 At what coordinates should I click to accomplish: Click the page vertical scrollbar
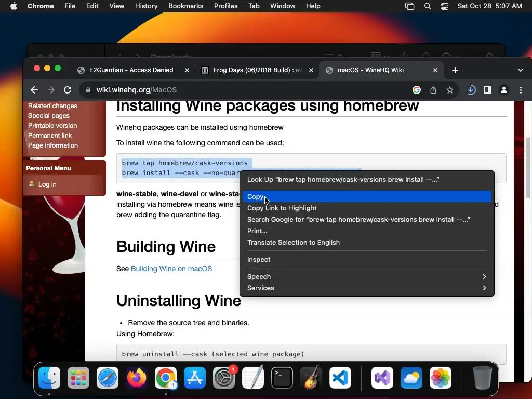click(x=528, y=168)
